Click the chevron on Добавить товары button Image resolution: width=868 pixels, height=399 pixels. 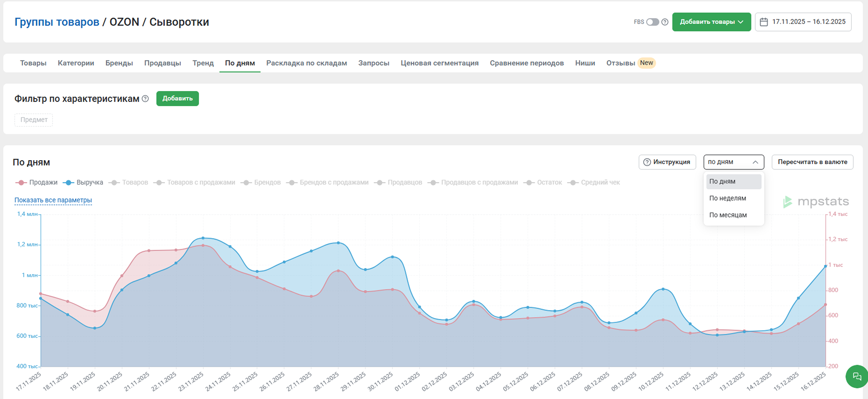(x=741, y=22)
